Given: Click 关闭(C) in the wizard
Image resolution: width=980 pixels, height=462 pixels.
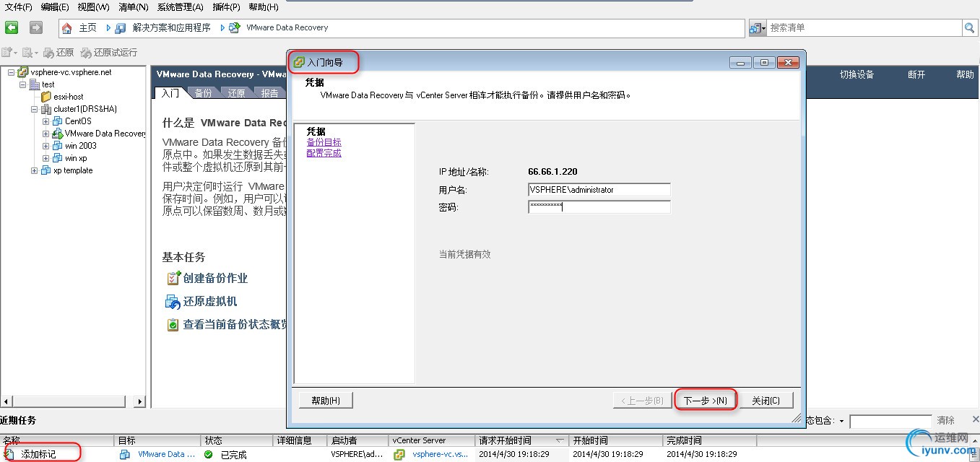Looking at the screenshot, I should point(766,401).
